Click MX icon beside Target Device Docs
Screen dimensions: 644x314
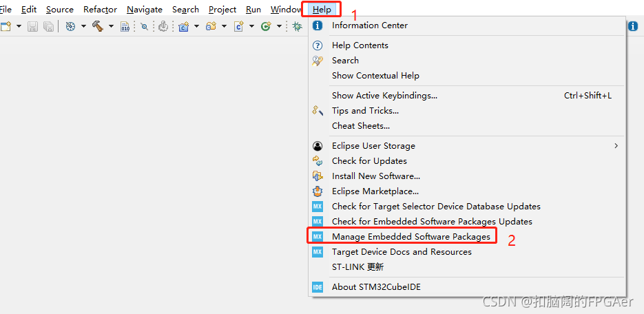point(318,251)
